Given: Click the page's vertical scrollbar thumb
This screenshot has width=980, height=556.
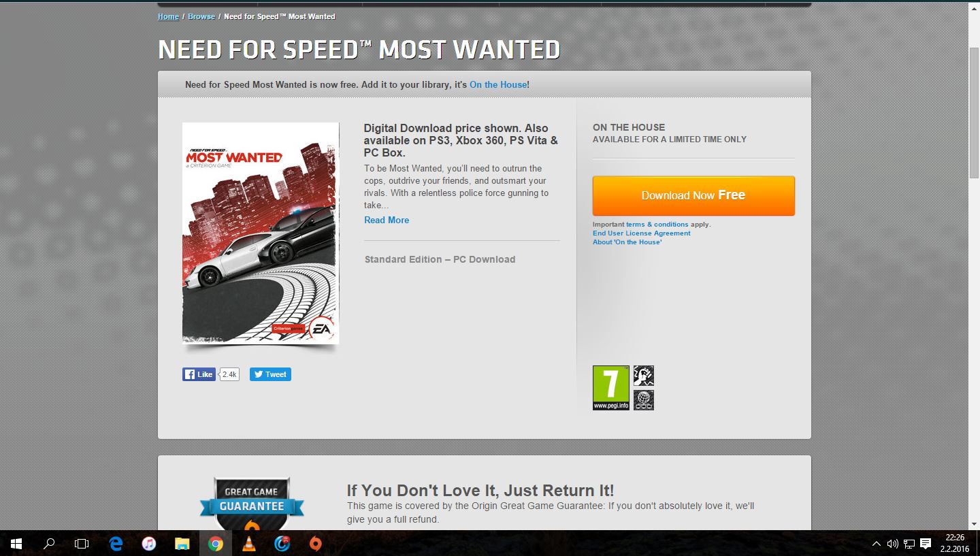Looking at the screenshot, I should 974,112.
